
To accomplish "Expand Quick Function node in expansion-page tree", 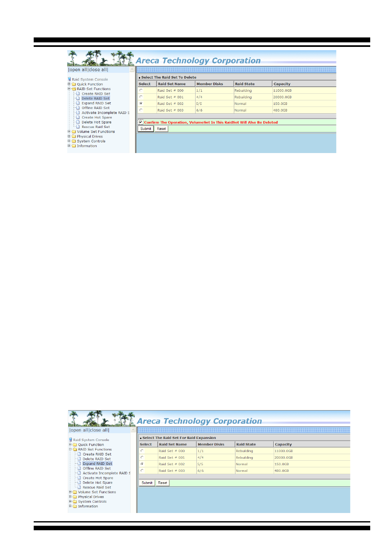I will [70, 444].
